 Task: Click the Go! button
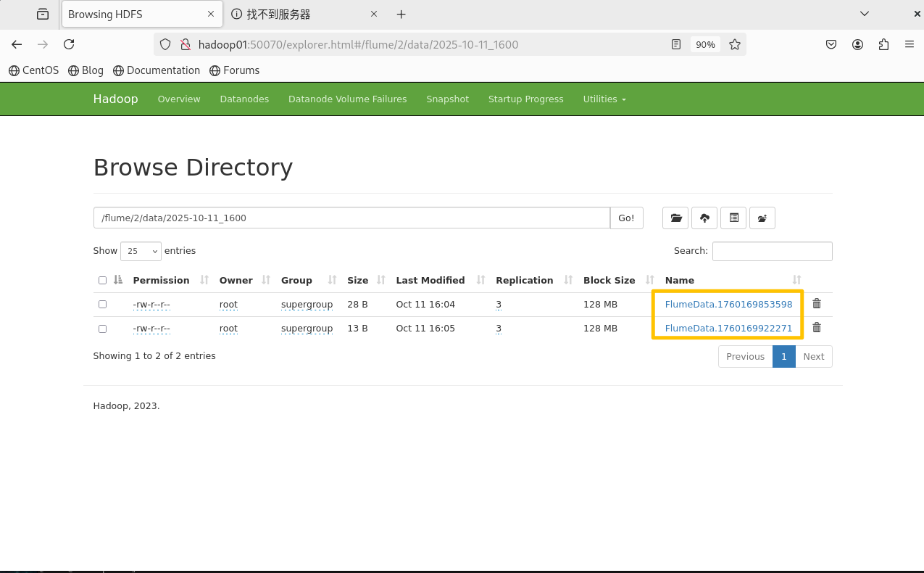pyautogui.click(x=627, y=218)
